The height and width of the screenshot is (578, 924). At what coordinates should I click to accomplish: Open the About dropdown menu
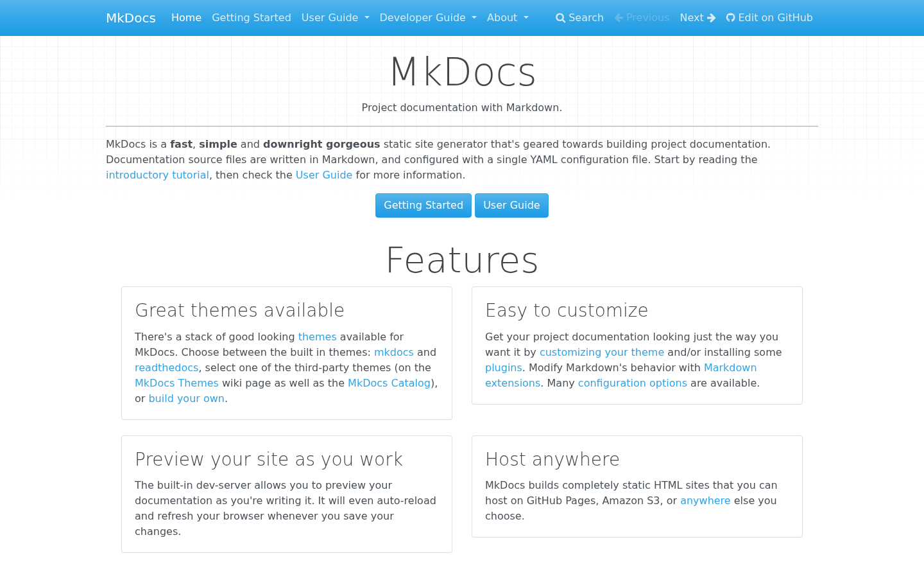tap(508, 18)
